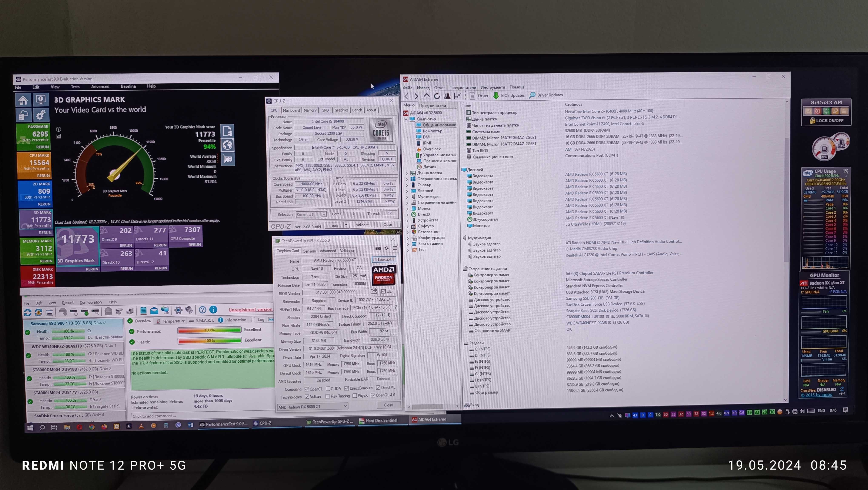Click the globe icon beside the 3D Graphics Mark score
Screen dimensions: 868x490
[x=228, y=145]
